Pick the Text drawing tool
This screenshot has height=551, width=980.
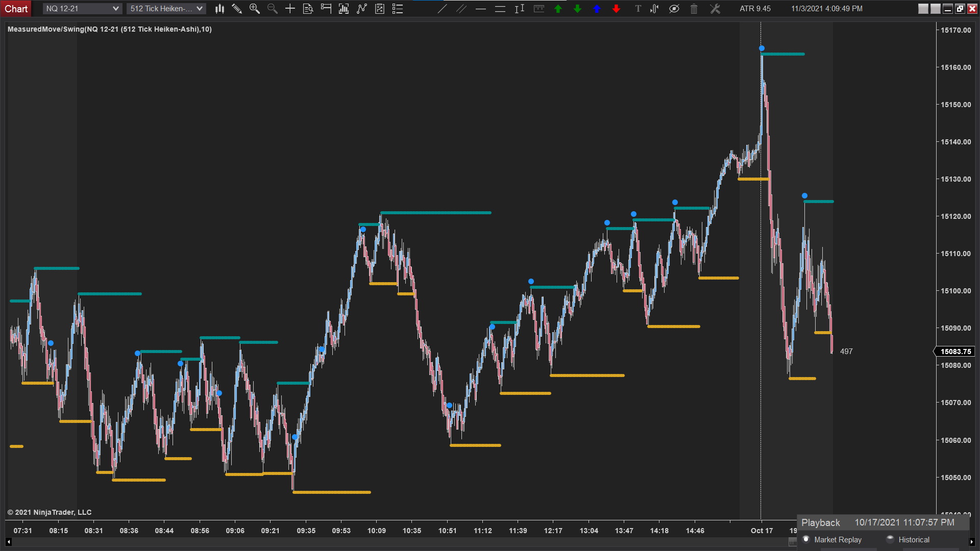pyautogui.click(x=638, y=9)
